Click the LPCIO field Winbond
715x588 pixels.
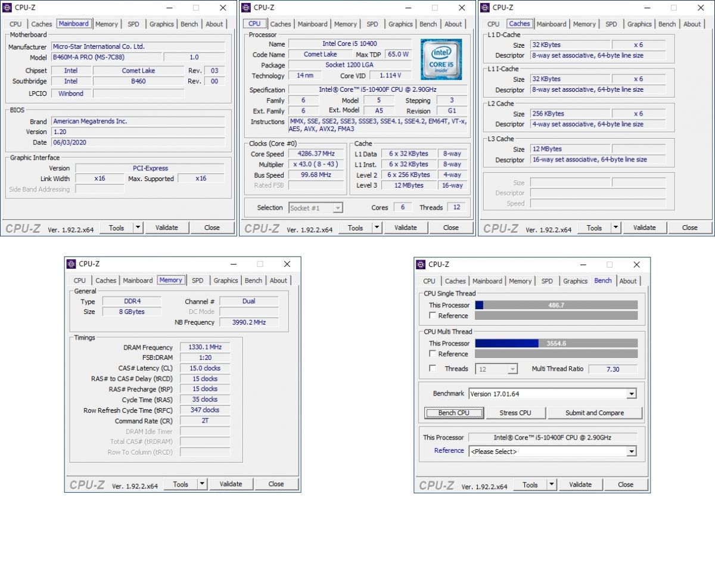coord(71,94)
